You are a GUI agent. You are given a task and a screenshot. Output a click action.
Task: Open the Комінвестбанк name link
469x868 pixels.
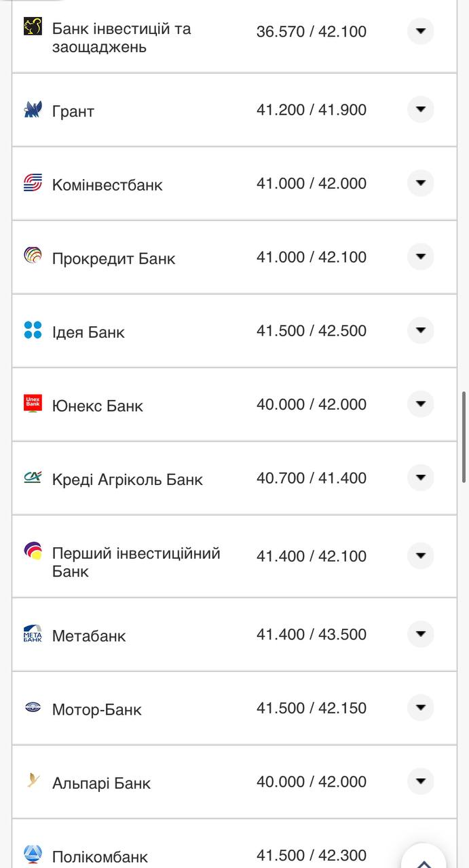coord(107,185)
